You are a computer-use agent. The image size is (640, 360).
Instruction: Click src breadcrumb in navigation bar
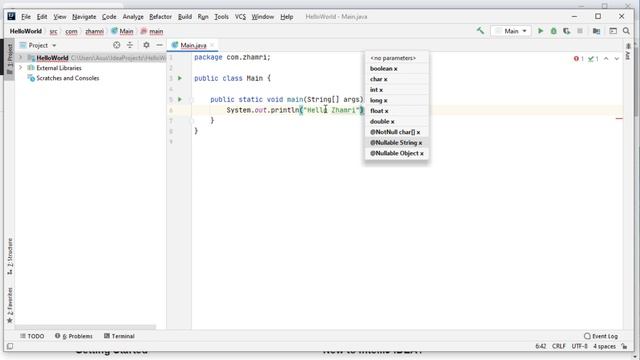click(53, 31)
